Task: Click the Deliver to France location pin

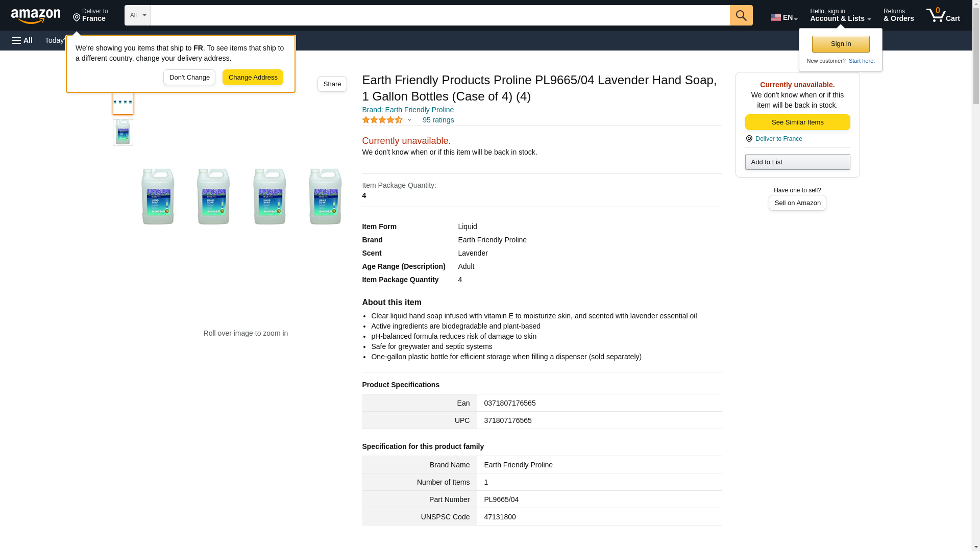Action: coord(77,18)
